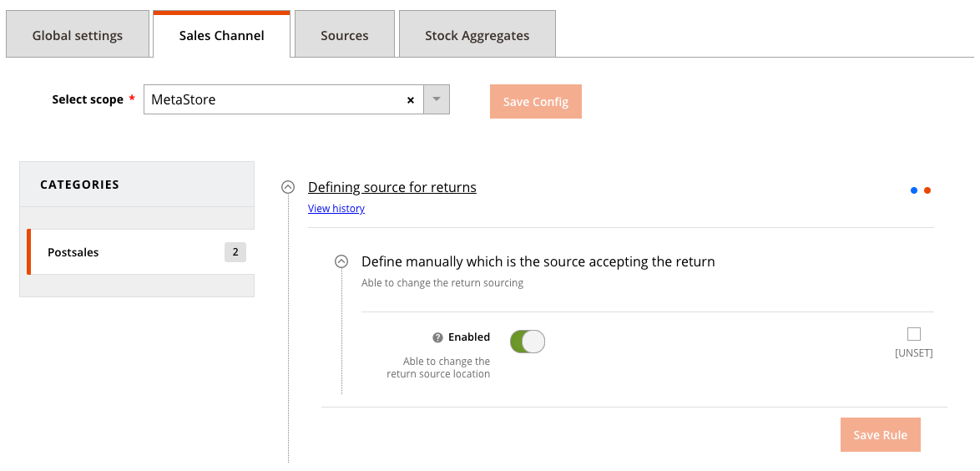The image size is (980, 471).
Task: Click the Enabled field label
Action: click(x=469, y=337)
